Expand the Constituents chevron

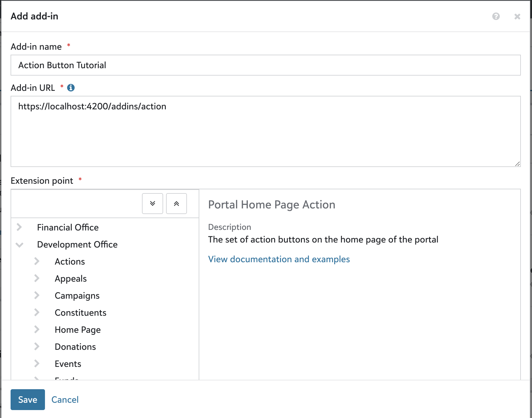(37, 312)
